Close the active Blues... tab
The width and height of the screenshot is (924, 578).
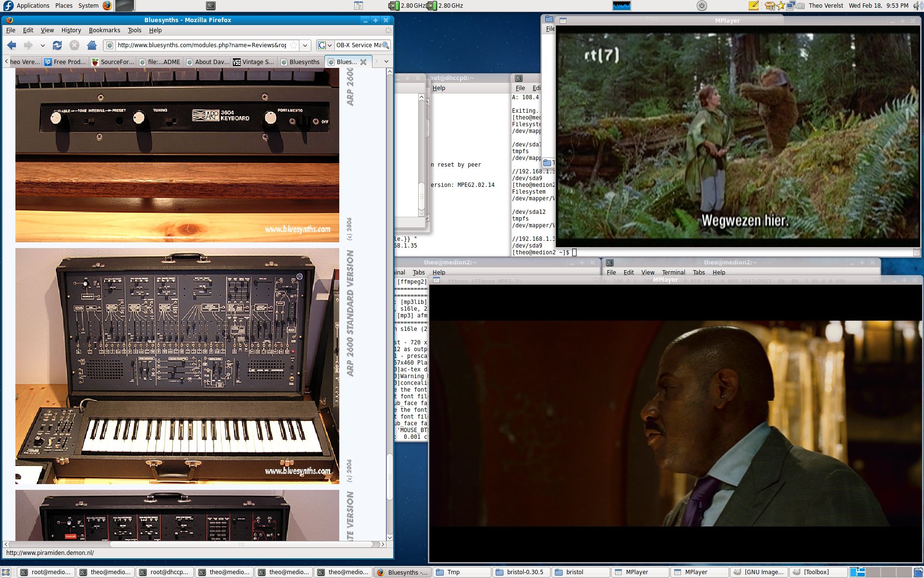tap(363, 62)
